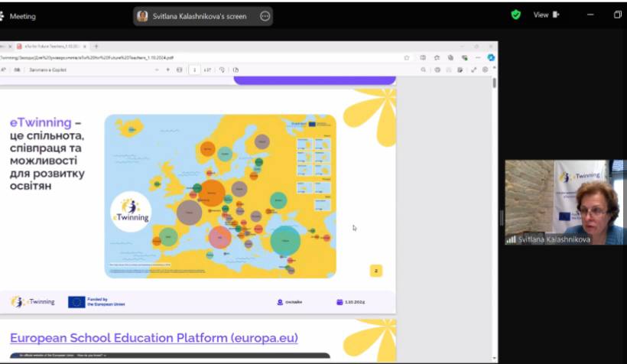Click the rotate page icon in PDF toolbar
627x364 pixels.
[223, 70]
